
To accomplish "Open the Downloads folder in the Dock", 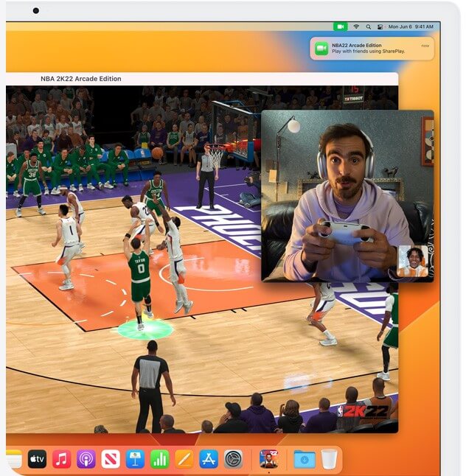I will (x=305, y=460).
